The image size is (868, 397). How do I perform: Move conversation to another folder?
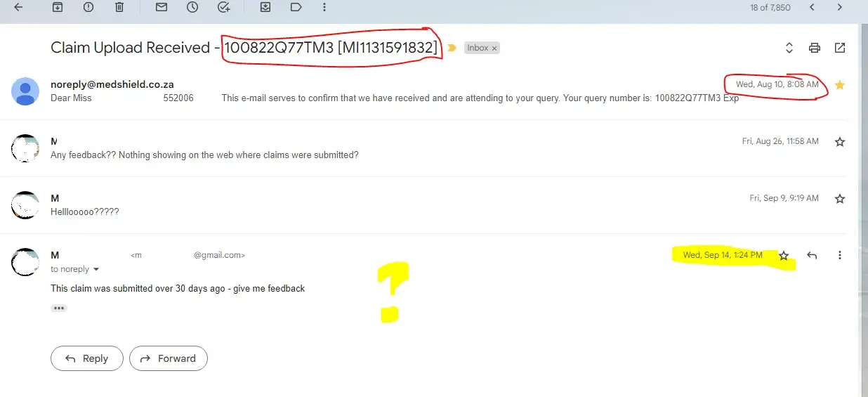[x=265, y=7]
